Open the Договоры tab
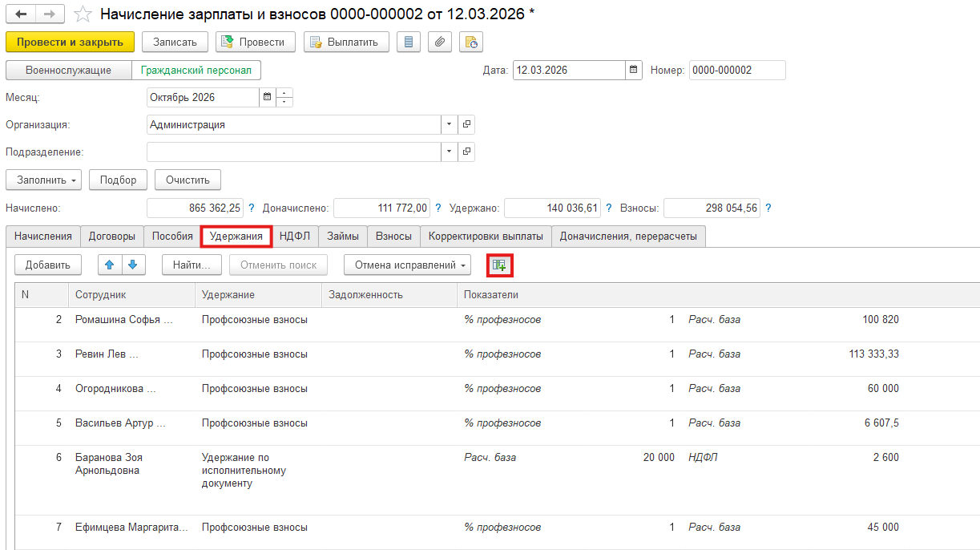Screen dimensions: 980x550 (112, 237)
